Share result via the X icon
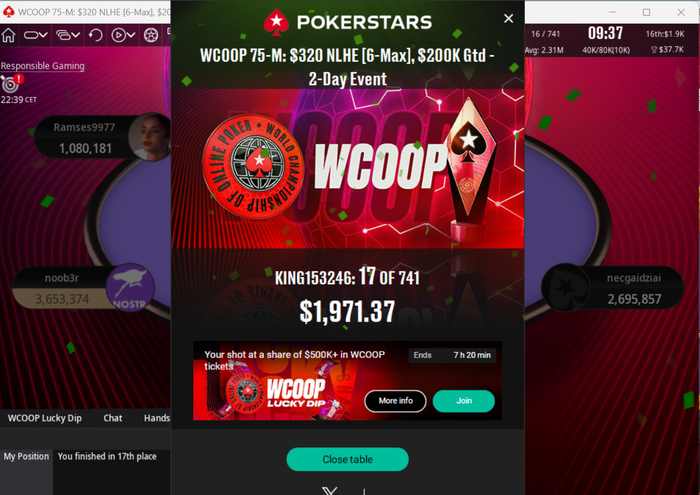Image resolution: width=700 pixels, height=495 pixels. pyautogui.click(x=330, y=491)
